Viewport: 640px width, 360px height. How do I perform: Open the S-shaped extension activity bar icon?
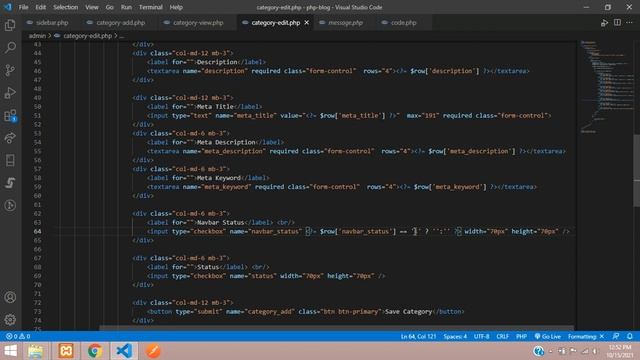[10, 182]
